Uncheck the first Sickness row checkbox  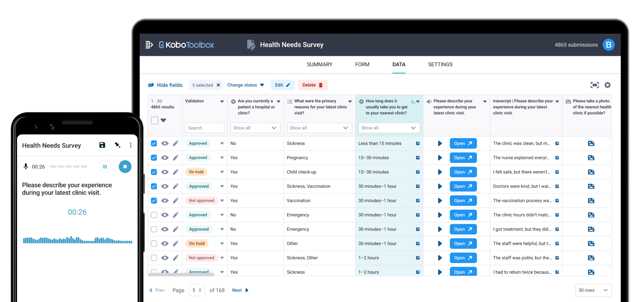(x=154, y=143)
